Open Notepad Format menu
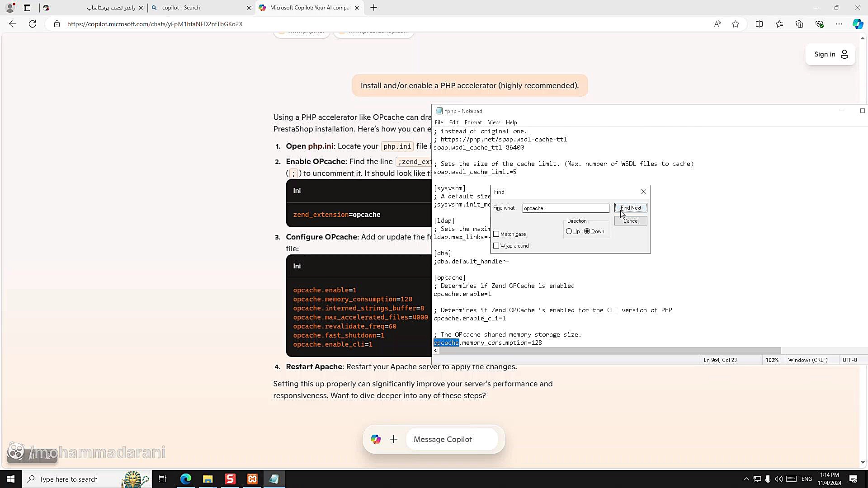 click(x=473, y=122)
